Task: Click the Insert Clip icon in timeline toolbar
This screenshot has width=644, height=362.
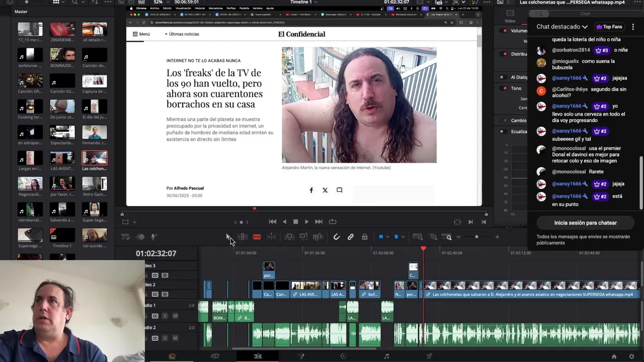Action: pos(289,237)
